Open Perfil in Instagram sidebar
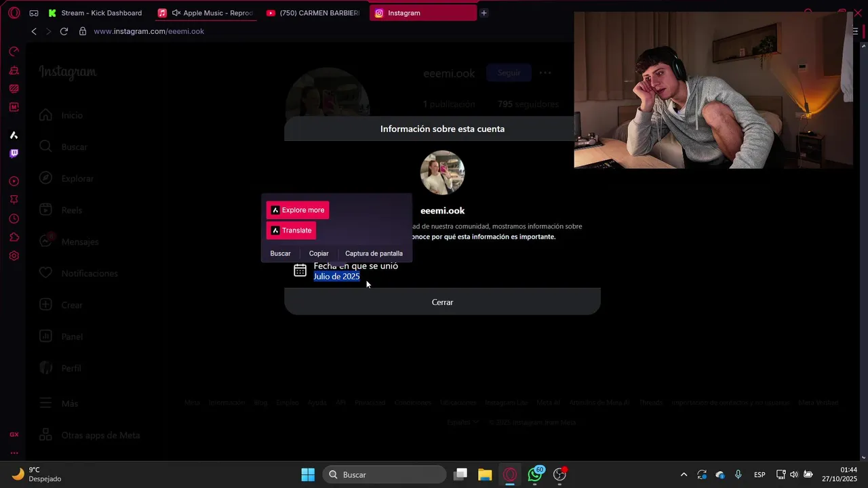This screenshot has height=488, width=868. click(x=60, y=368)
